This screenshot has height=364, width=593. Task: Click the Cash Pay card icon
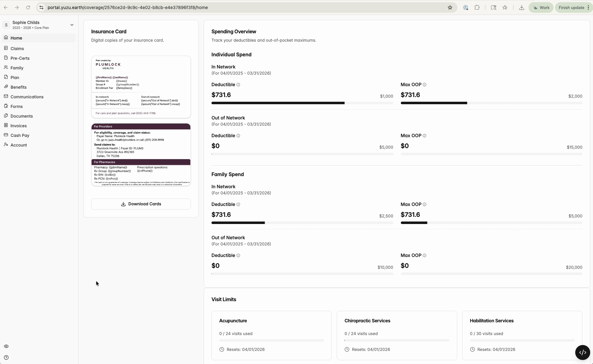click(6, 135)
